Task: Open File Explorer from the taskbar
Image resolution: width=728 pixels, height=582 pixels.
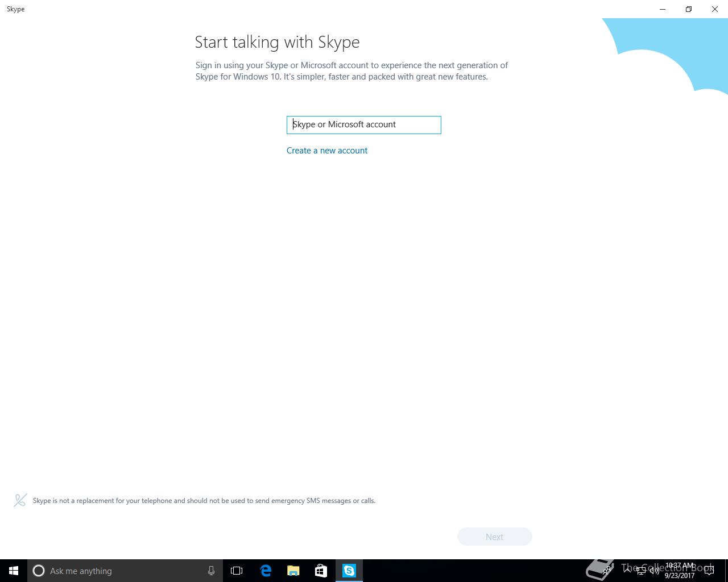Action: click(293, 571)
